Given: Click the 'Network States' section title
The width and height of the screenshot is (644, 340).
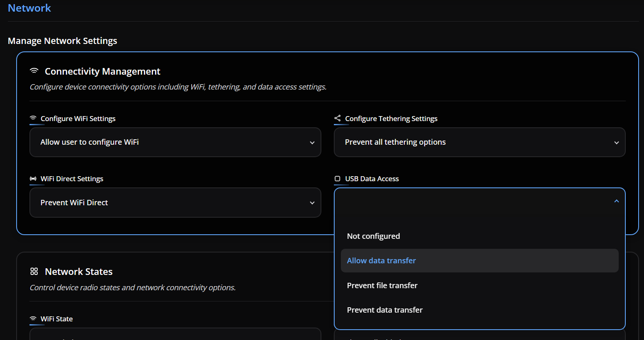Looking at the screenshot, I should click(x=79, y=272).
